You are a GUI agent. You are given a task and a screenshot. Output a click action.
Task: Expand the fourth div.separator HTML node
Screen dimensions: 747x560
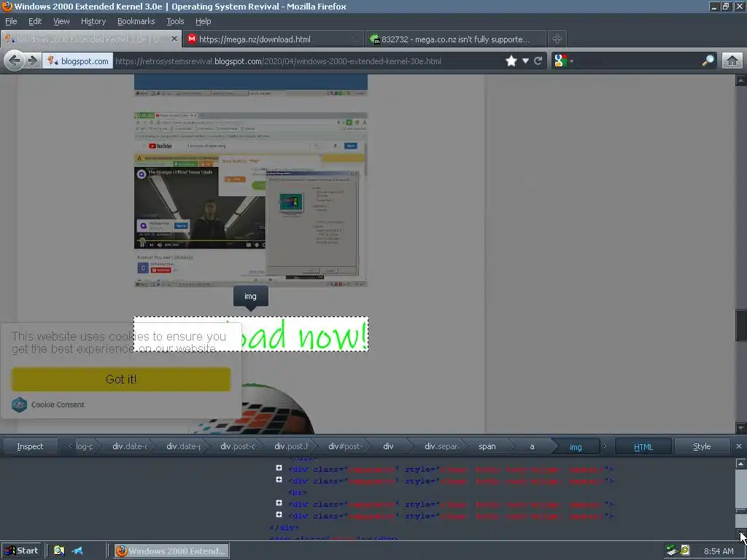point(279,515)
